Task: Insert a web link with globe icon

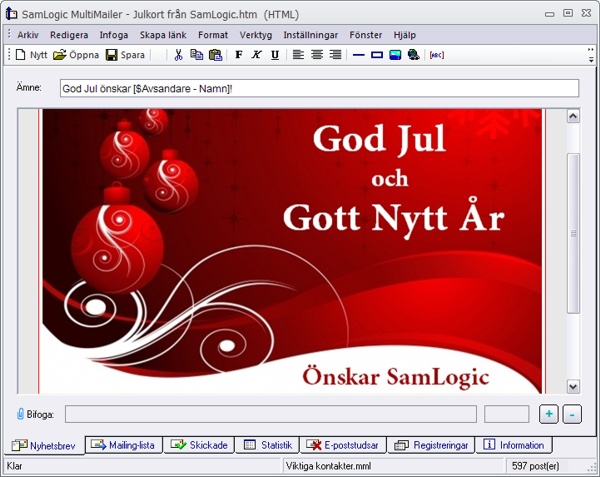Action: (x=414, y=55)
